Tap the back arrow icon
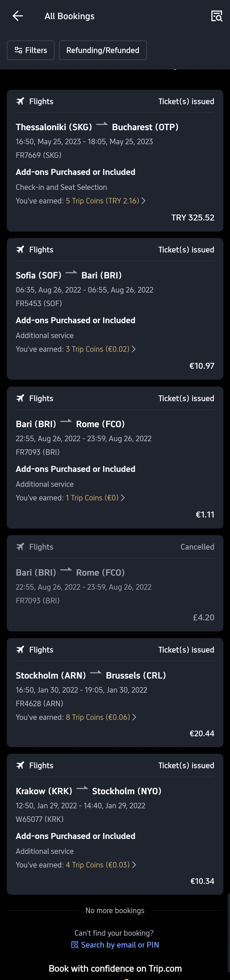The image size is (230, 980). pos(17,16)
